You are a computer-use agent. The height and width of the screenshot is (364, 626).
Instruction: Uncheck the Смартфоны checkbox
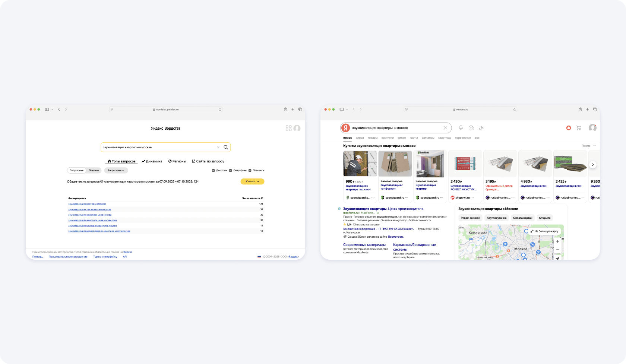pos(231,170)
